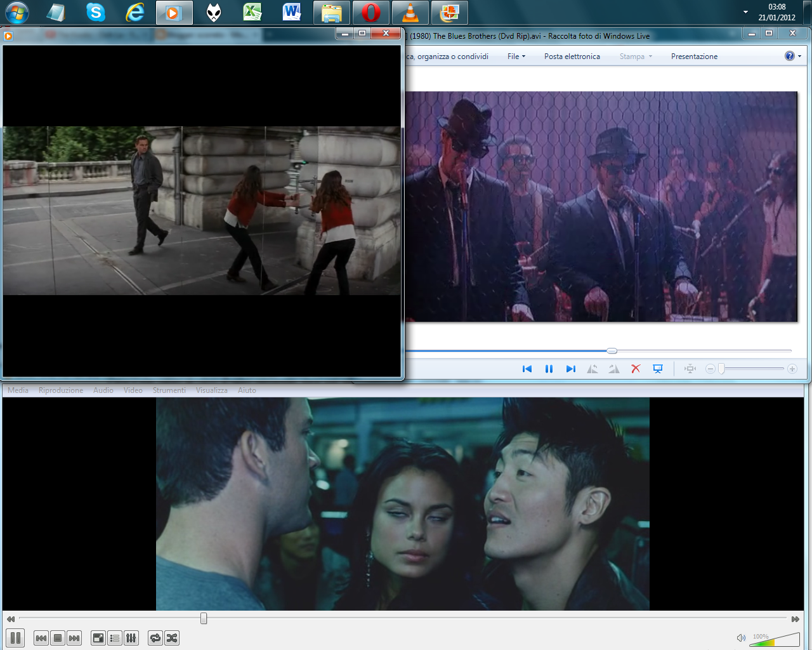
Task: Toggle loop mode in VLC
Action: pos(155,638)
